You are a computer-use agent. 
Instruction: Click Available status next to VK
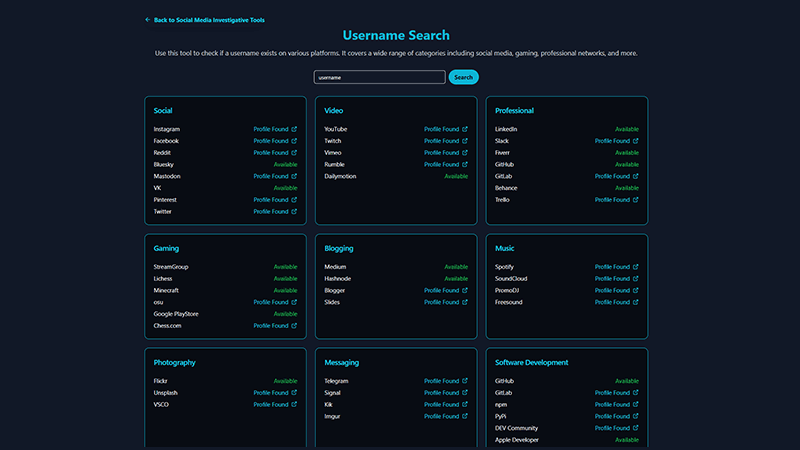tap(285, 188)
